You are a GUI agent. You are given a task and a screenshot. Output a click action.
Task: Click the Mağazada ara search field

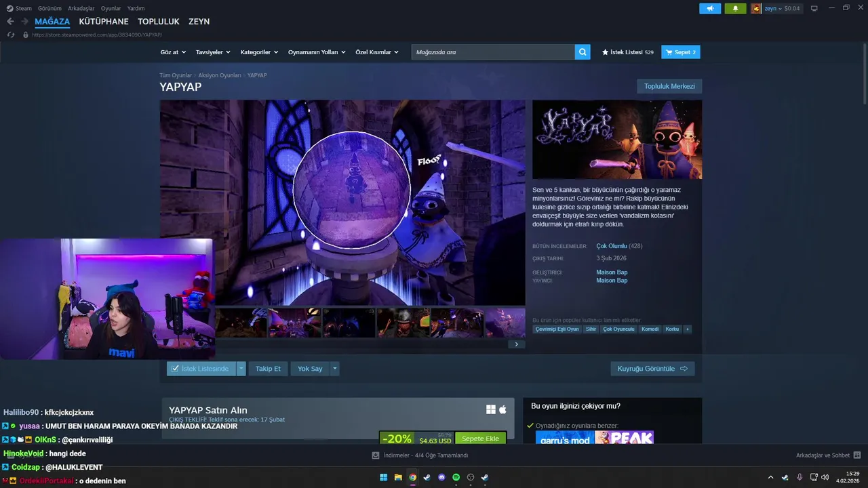point(493,52)
